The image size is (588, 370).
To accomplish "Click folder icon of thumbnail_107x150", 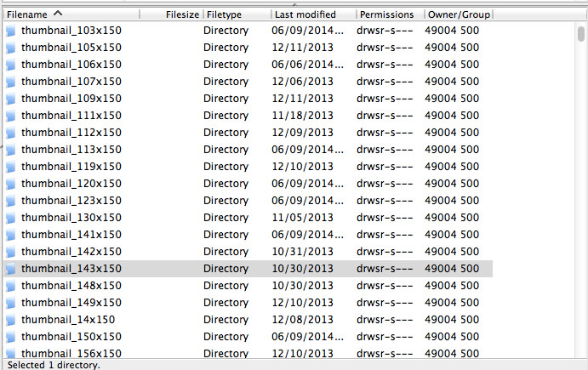I will click(x=10, y=82).
